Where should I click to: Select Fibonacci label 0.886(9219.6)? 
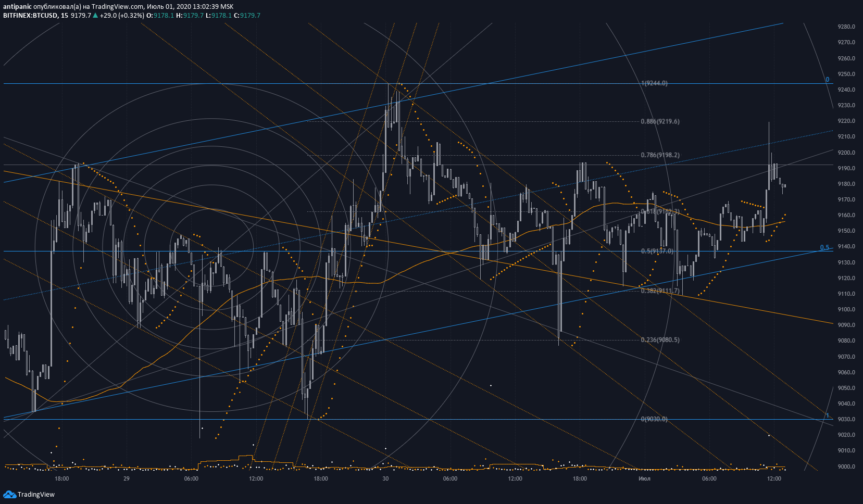point(660,121)
